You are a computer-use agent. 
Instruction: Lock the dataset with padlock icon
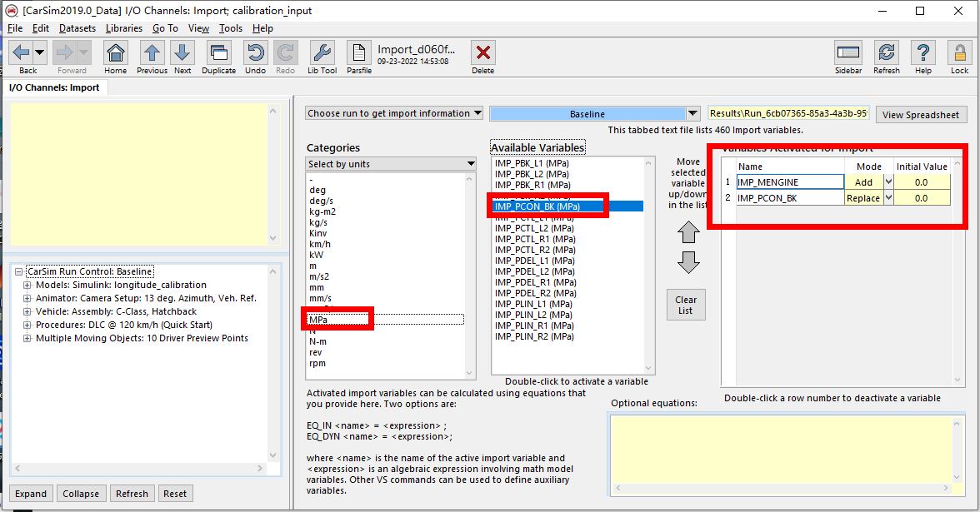(x=959, y=53)
